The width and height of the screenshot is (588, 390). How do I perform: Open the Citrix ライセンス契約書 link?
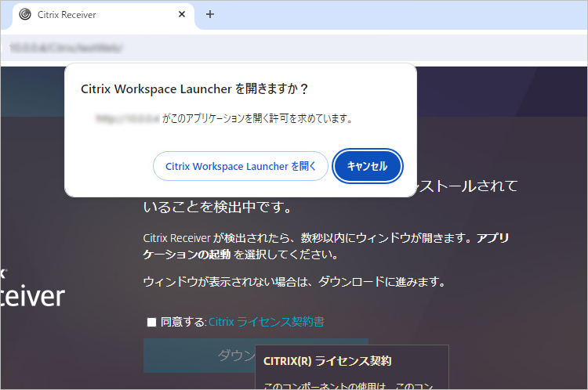[x=267, y=322]
